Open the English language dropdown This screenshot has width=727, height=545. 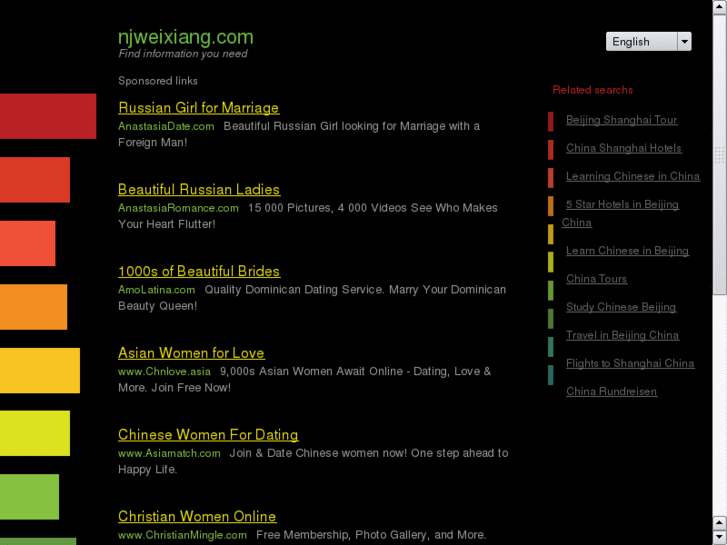(x=648, y=42)
